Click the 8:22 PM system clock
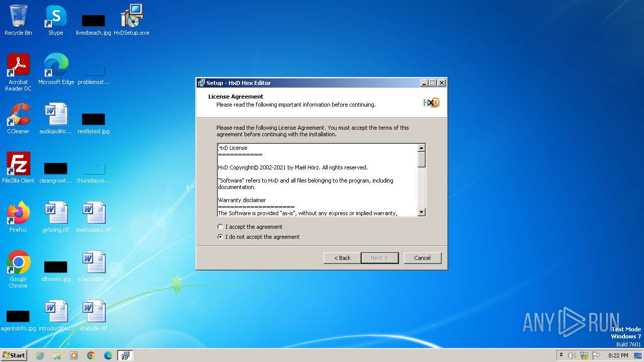 click(618, 355)
